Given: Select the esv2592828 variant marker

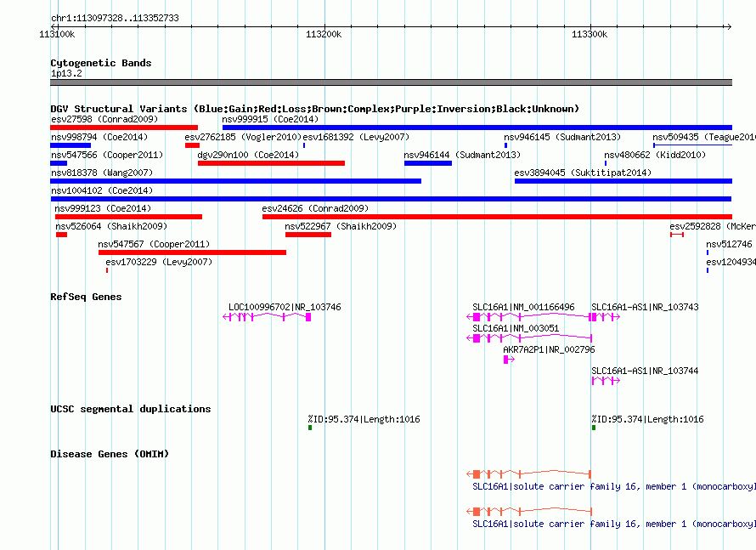Looking at the screenshot, I should [x=677, y=235].
